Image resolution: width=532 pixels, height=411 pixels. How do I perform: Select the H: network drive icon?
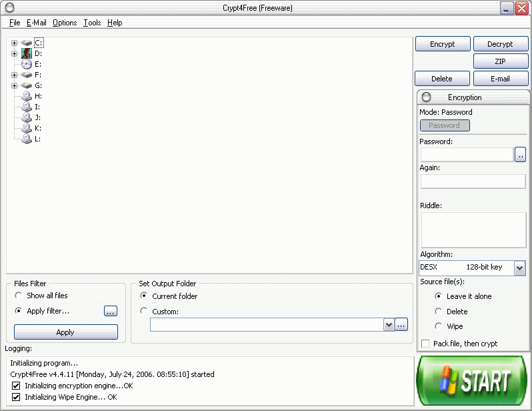coord(27,96)
